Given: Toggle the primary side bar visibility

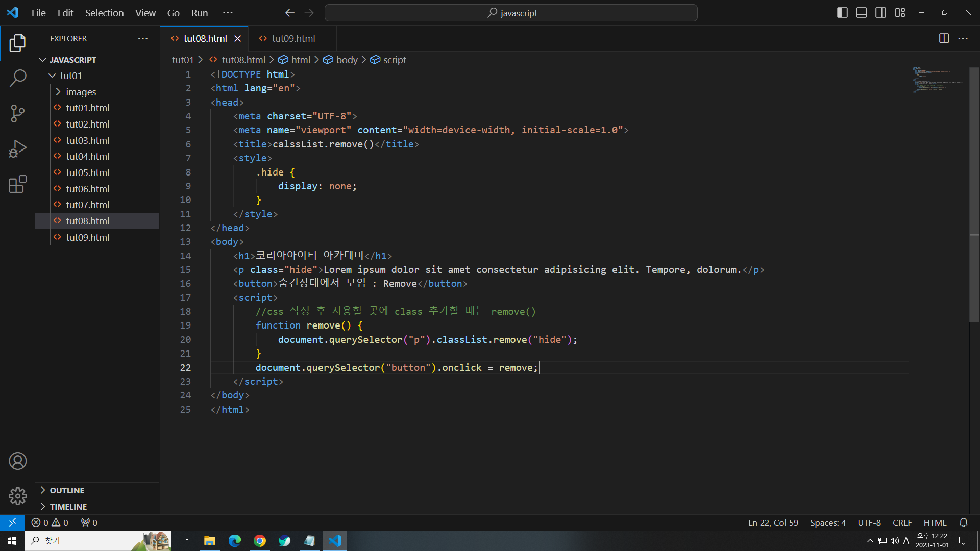Looking at the screenshot, I should 842,13.
